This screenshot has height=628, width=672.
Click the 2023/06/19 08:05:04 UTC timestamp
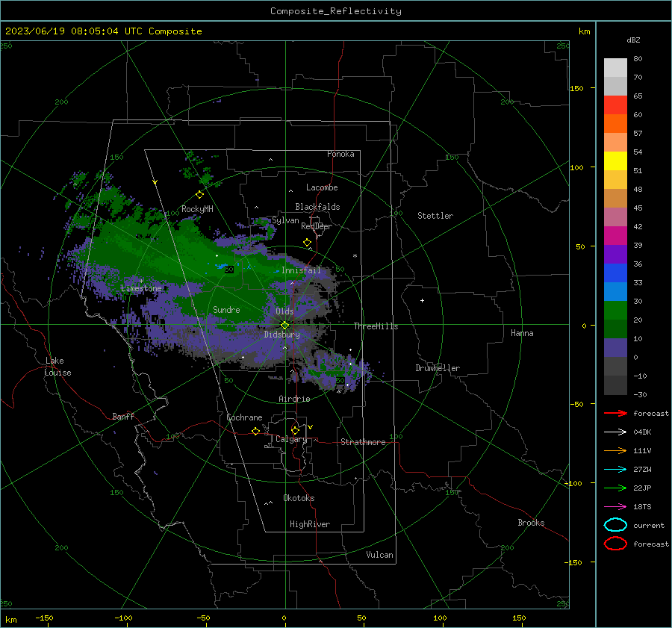(x=73, y=31)
